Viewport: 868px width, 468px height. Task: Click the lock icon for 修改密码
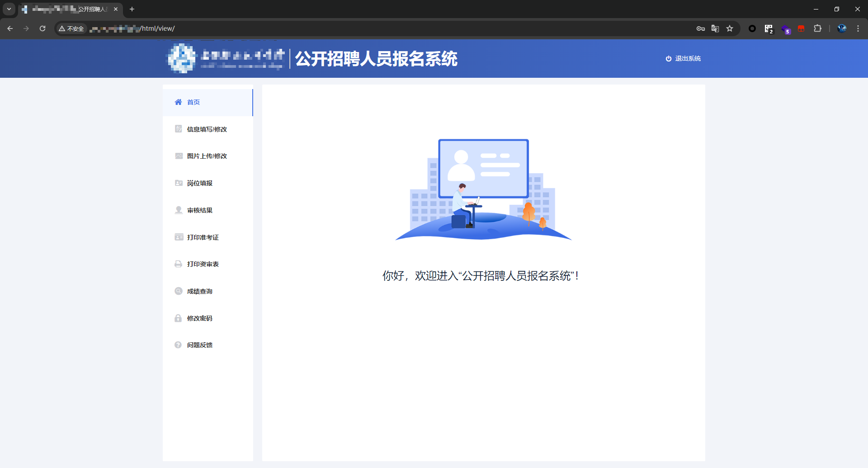pyautogui.click(x=179, y=318)
